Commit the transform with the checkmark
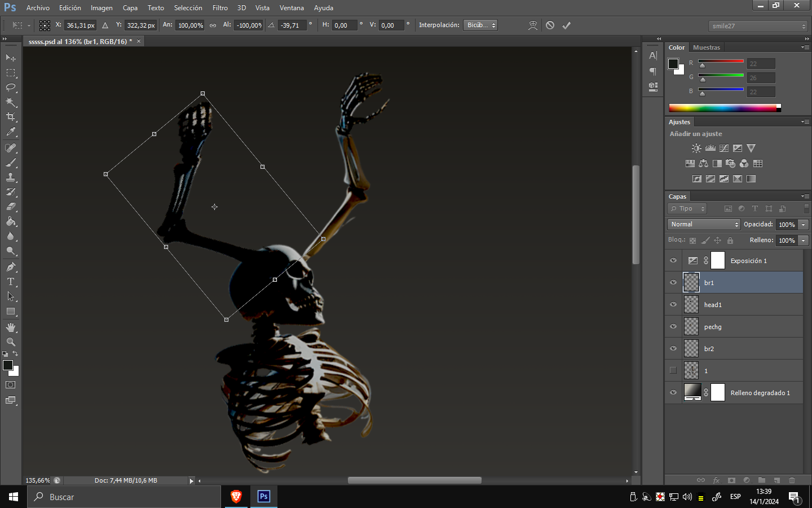812x508 pixels. tap(567, 25)
